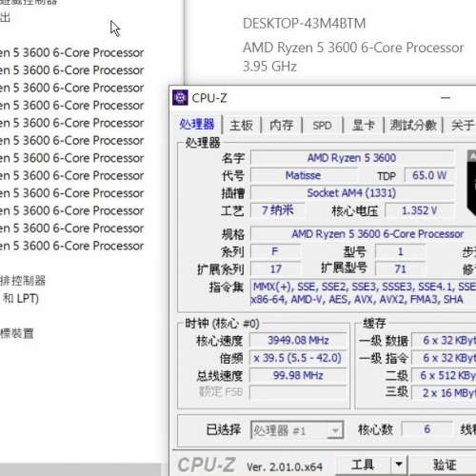
Task: Expand the arrow beside the 工具 button
Action: pos(399,465)
